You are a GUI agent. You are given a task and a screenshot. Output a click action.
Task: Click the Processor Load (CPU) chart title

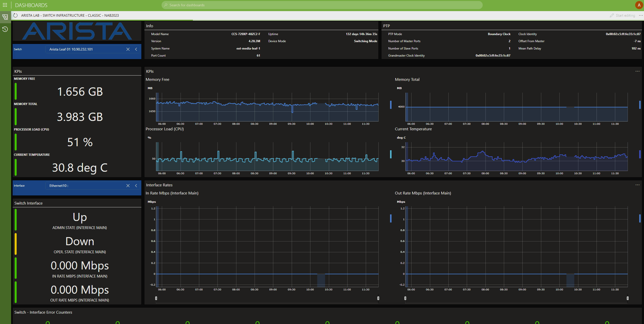[x=165, y=129]
